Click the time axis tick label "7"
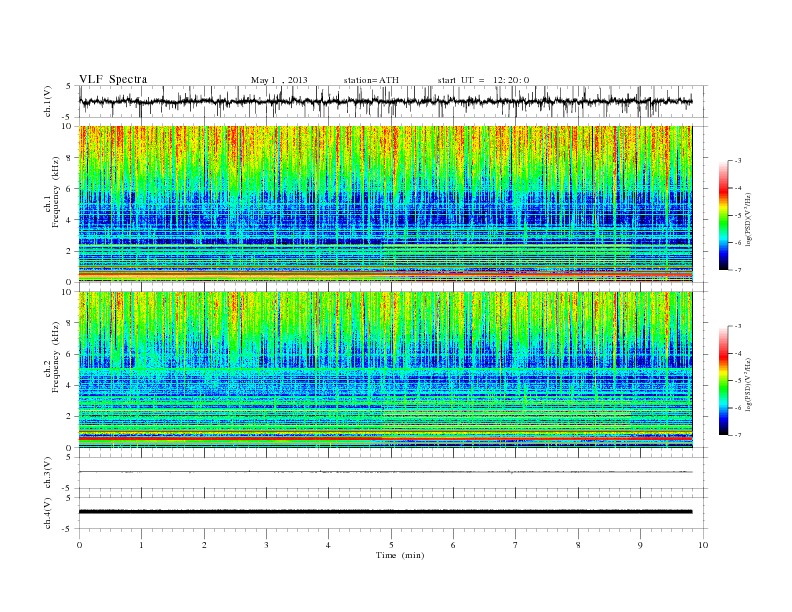The image size is (792, 612). [x=515, y=545]
